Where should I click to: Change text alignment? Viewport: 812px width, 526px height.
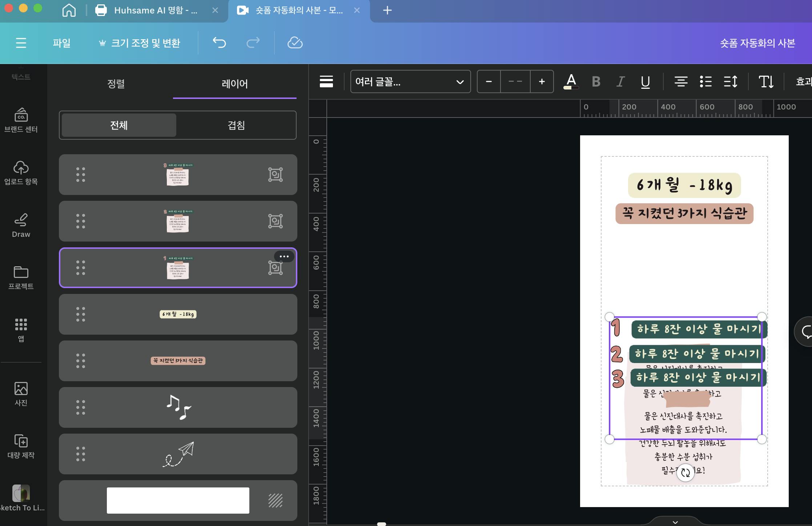click(x=681, y=82)
